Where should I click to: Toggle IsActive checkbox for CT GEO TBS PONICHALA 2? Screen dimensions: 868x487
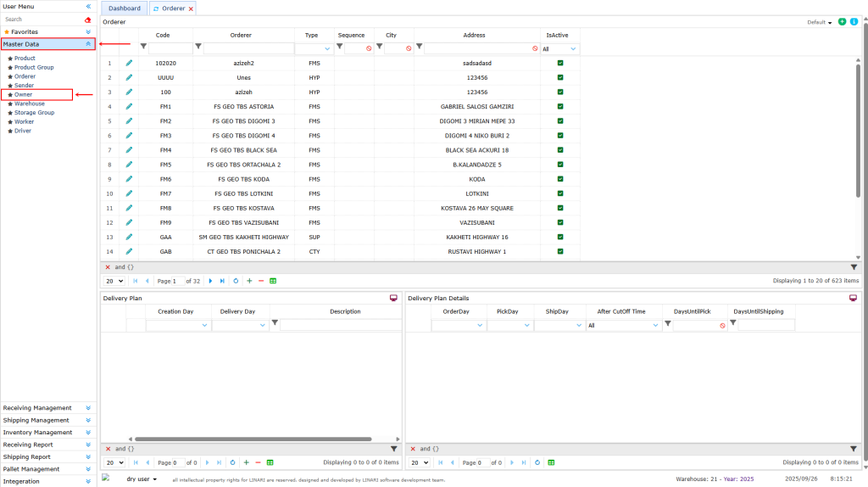point(560,251)
